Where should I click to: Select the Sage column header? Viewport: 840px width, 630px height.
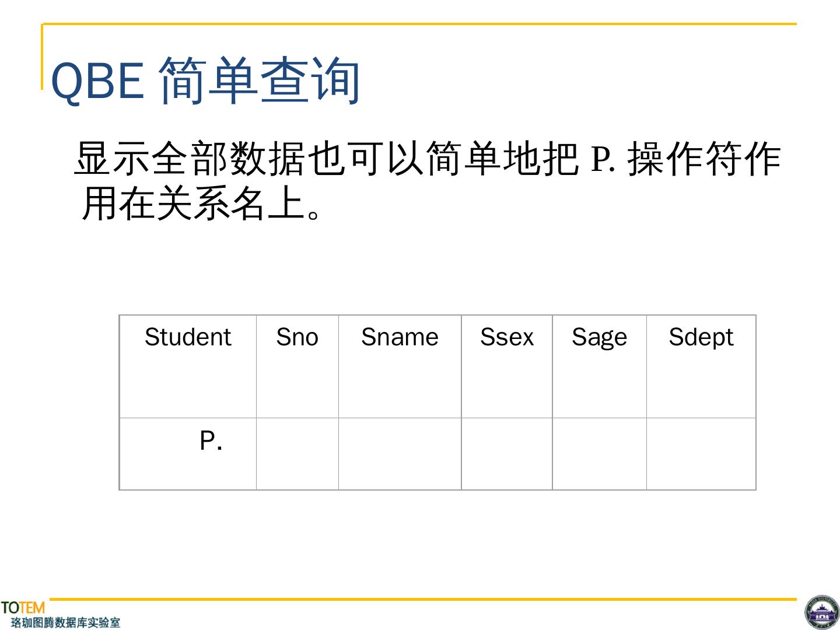point(599,337)
